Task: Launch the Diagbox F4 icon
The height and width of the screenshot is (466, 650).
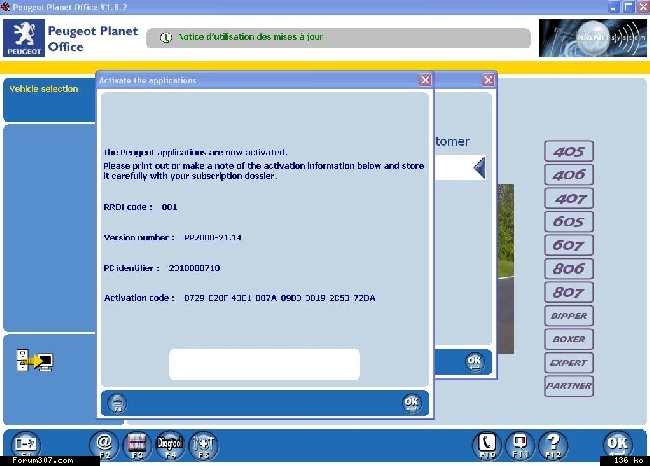Action: coord(170,446)
